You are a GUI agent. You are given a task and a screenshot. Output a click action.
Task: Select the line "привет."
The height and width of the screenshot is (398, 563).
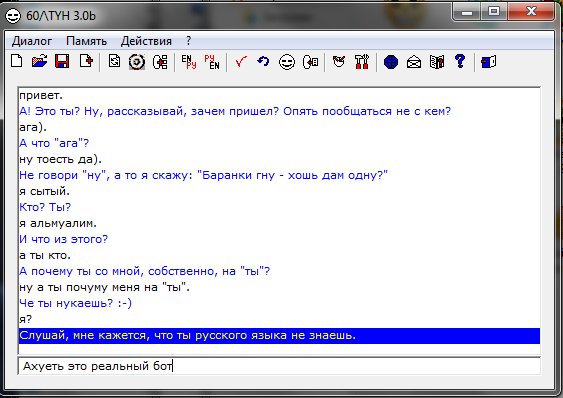[279, 96]
